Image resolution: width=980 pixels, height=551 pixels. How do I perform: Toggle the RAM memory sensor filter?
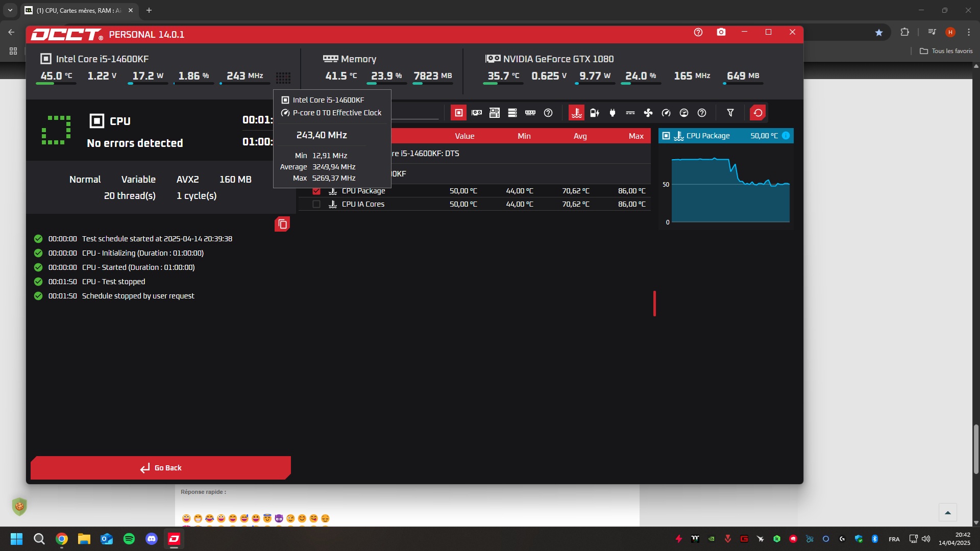click(x=530, y=113)
